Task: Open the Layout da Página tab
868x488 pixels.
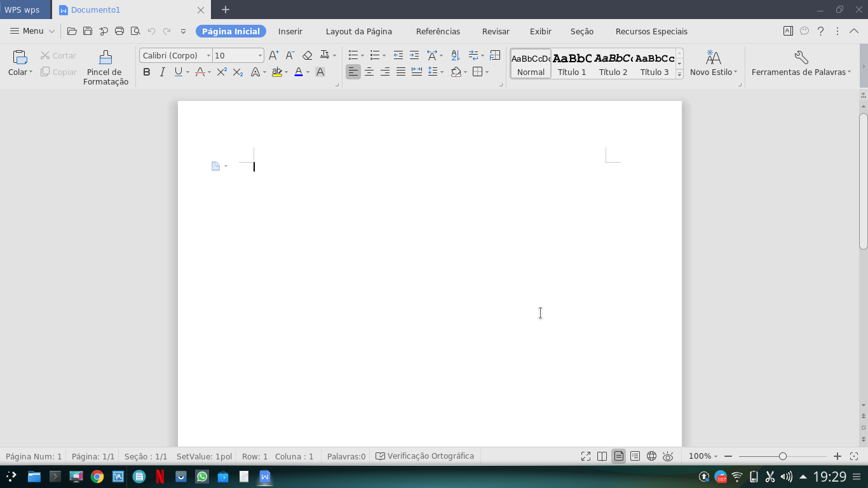Action: click(359, 31)
